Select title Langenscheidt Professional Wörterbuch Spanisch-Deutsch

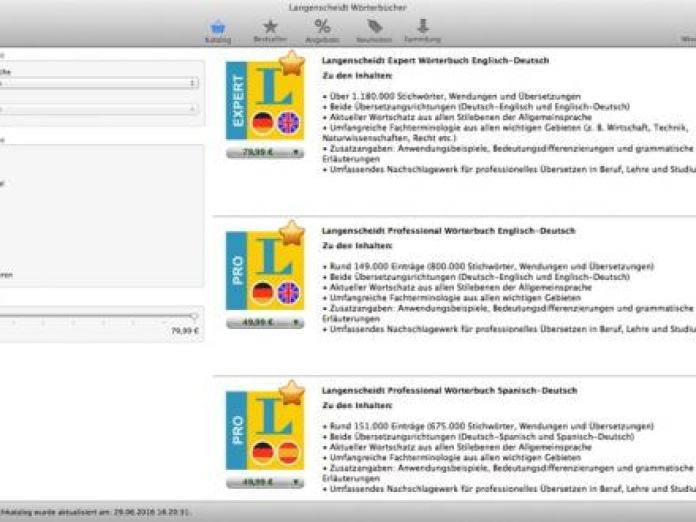click(449, 391)
